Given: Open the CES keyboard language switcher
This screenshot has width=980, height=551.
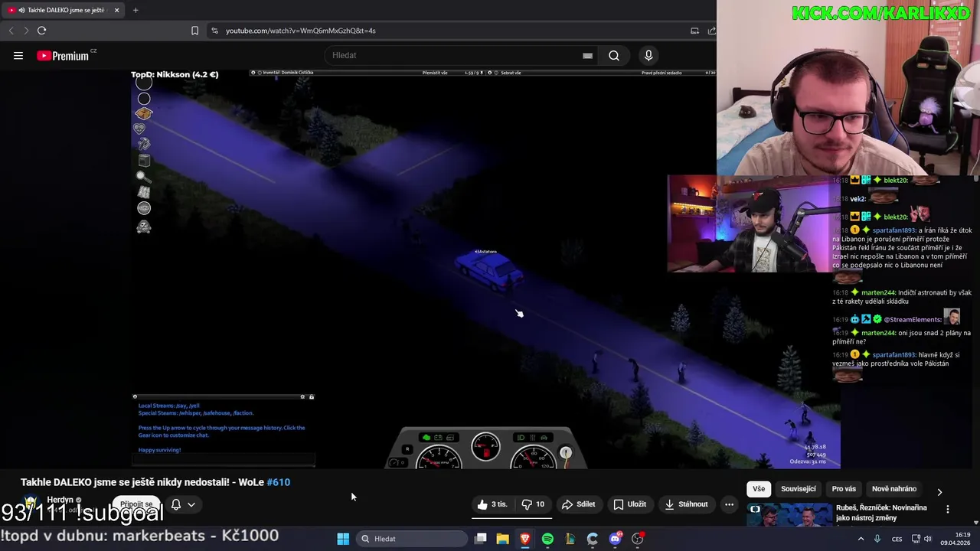Looking at the screenshot, I should pyautogui.click(x=897, y=539).
